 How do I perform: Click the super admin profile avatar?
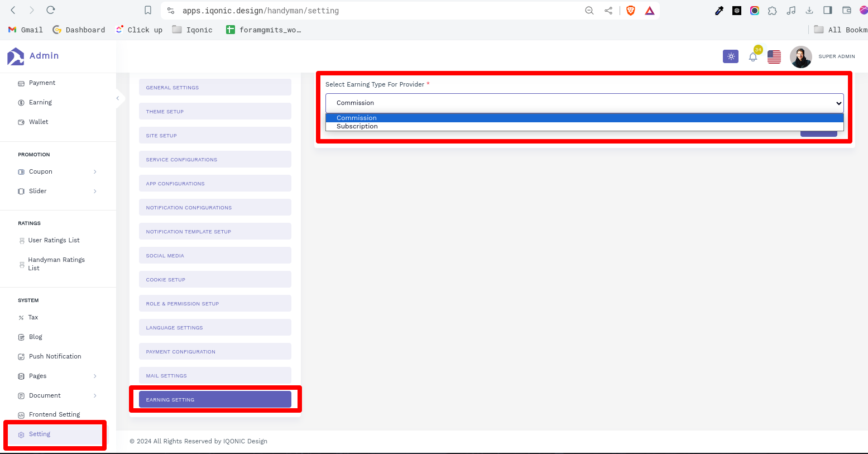coord(800,57)
